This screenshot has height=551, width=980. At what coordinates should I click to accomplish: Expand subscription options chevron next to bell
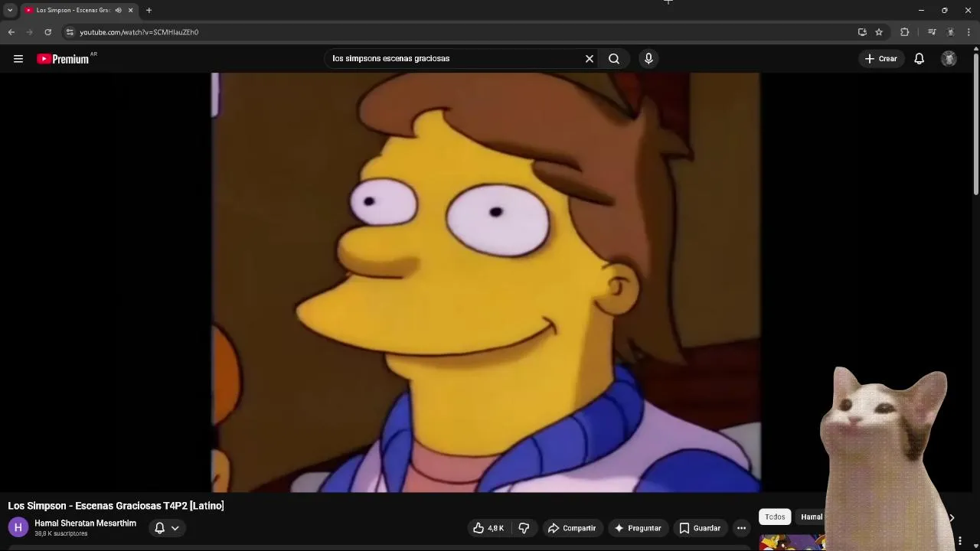click(x=175, y=528)
